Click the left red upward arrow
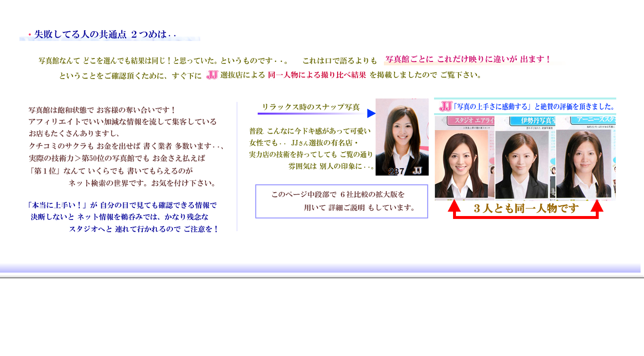Image resolution: width=644 pixels, height=356 pixels. pos(454,206)
